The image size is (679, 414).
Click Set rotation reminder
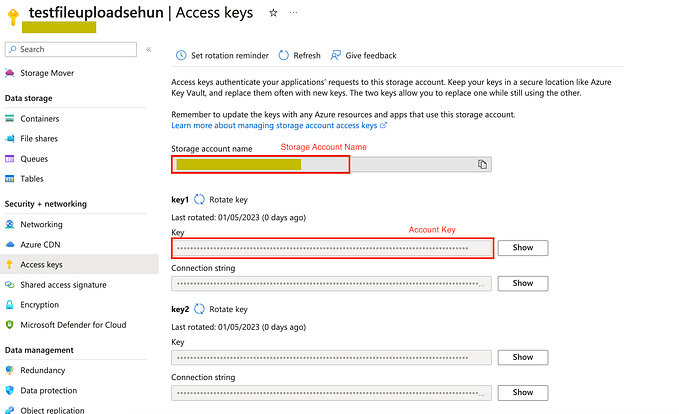point(230,56)
